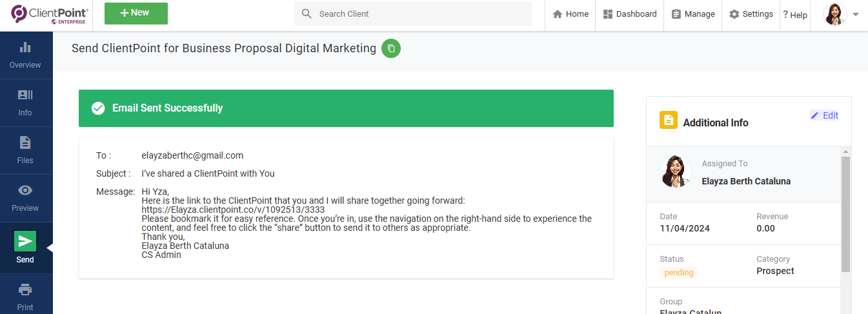Click Edit in Additional Info panel
Image resolution: width=868 pixels, height=314 pixels.
(x=825, y=115)
